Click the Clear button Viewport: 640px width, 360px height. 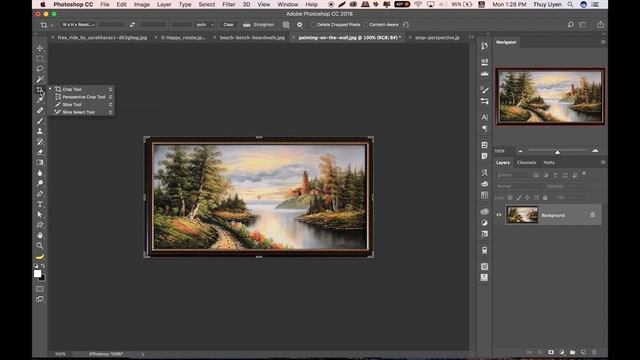point(228,24)
